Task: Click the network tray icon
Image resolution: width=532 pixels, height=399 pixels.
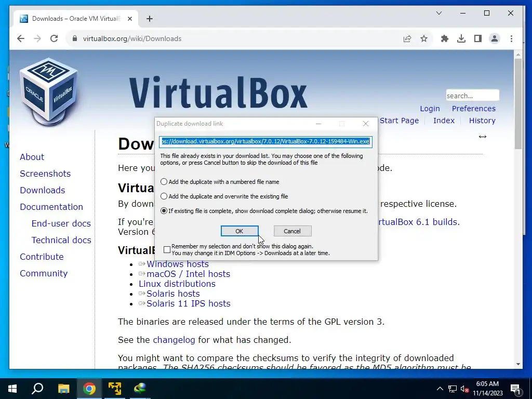Action: (453, 389)
